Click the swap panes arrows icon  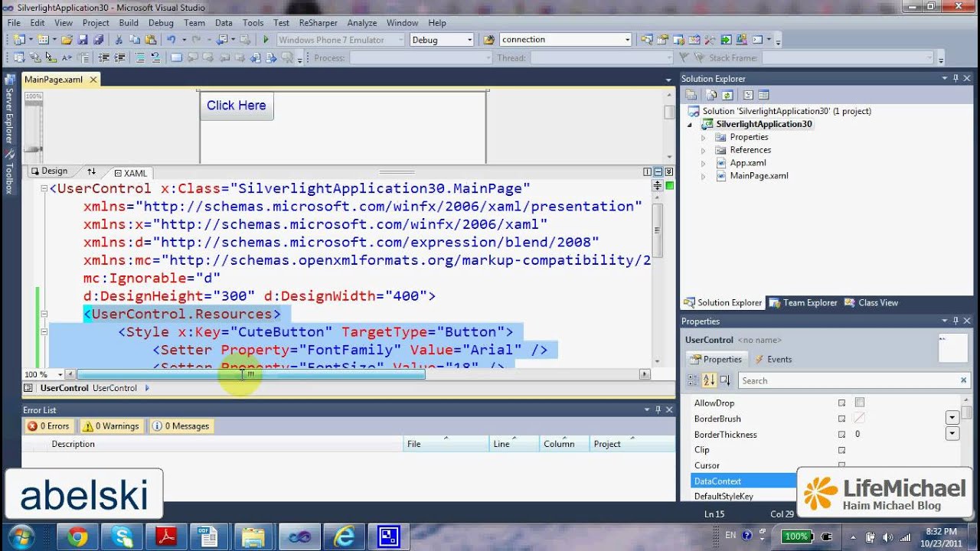(x=92, y=171)
